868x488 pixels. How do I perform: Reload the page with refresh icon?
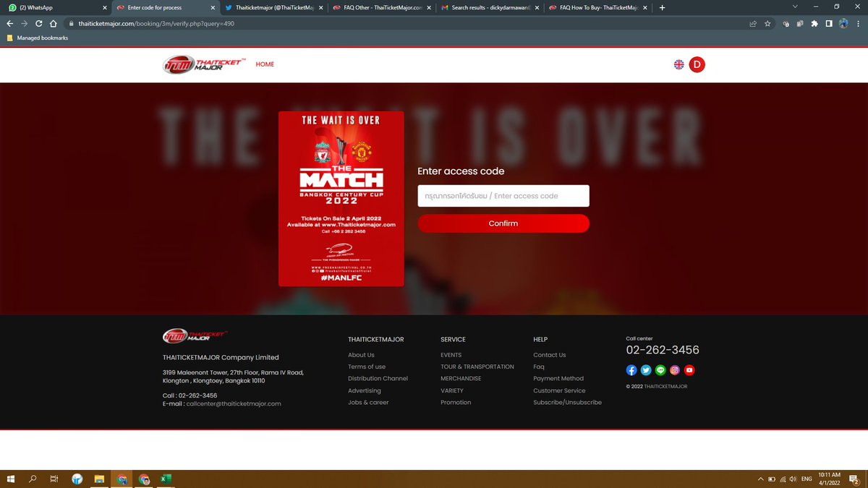coord(40,23)
